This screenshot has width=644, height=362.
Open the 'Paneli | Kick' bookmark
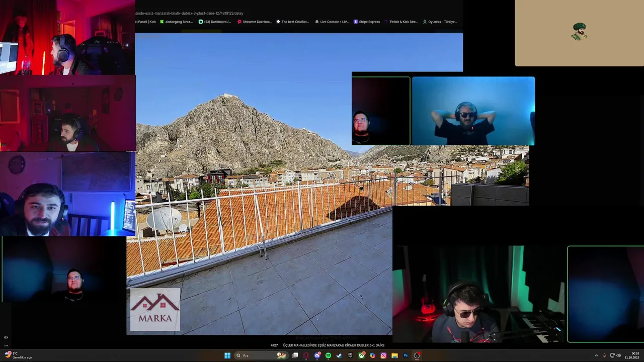pyautogui.click(x=145, y=22)
